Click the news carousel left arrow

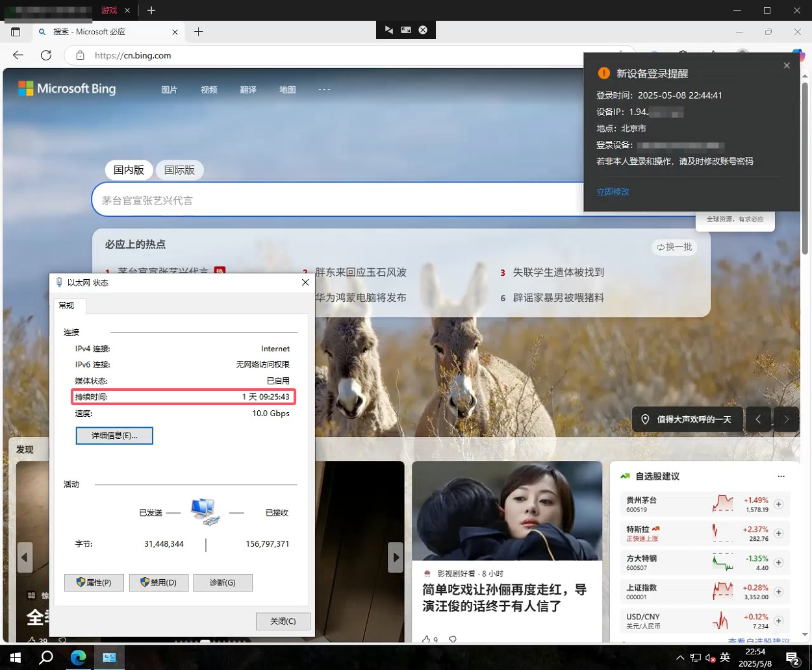(x=25, y=557)
